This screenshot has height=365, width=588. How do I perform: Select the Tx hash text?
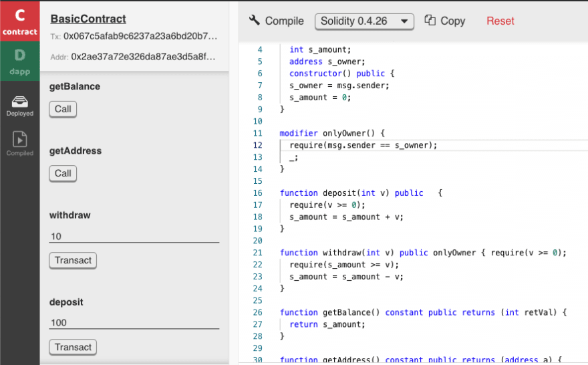coord(140,36)
